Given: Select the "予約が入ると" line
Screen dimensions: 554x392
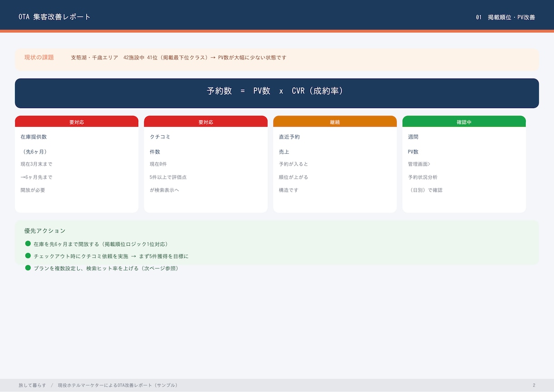Looking at the screenshot, I should [293, 164].
